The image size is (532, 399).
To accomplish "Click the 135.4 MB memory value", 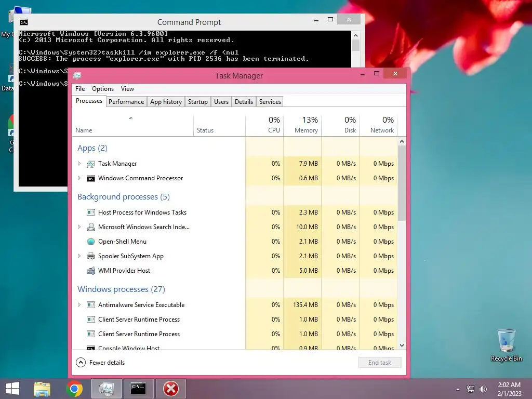I will pos(305,304).
